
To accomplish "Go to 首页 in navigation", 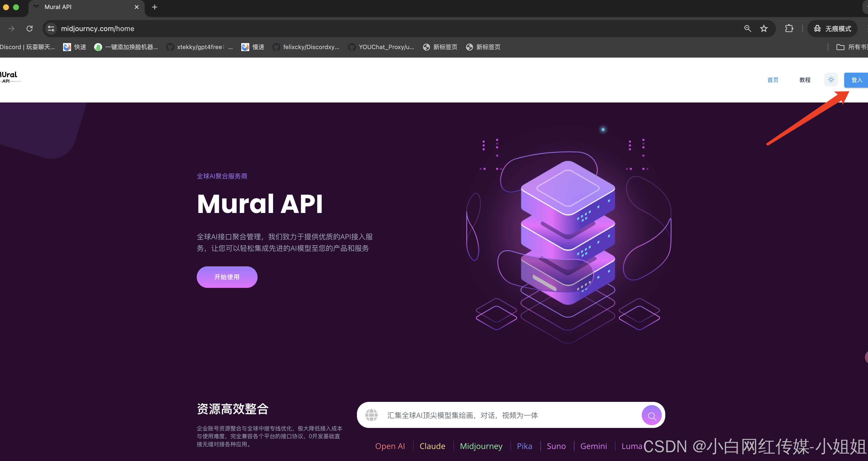I will pos(773,80).
